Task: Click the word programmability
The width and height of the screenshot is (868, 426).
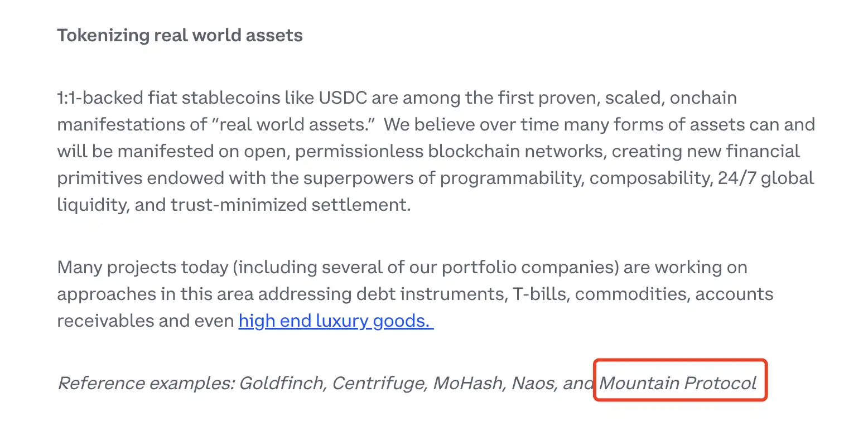Action: 509,178
